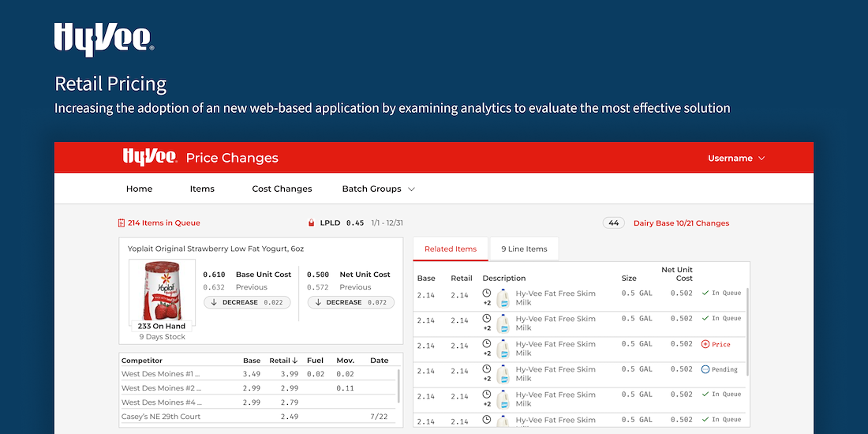The image size is (868, 434).
Task: Select the West Des Moines #1 competitor row
Action: tap(258, 374)
